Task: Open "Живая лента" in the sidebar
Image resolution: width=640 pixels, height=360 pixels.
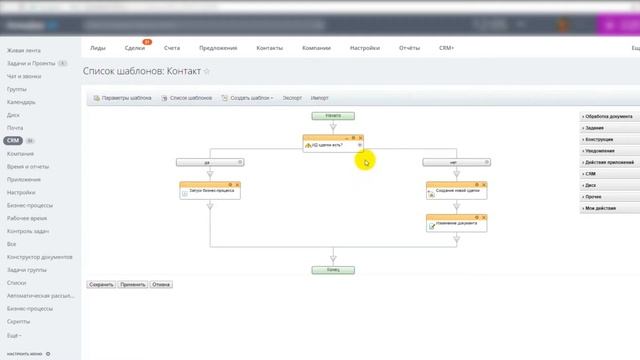Action: tap(24, 50)
